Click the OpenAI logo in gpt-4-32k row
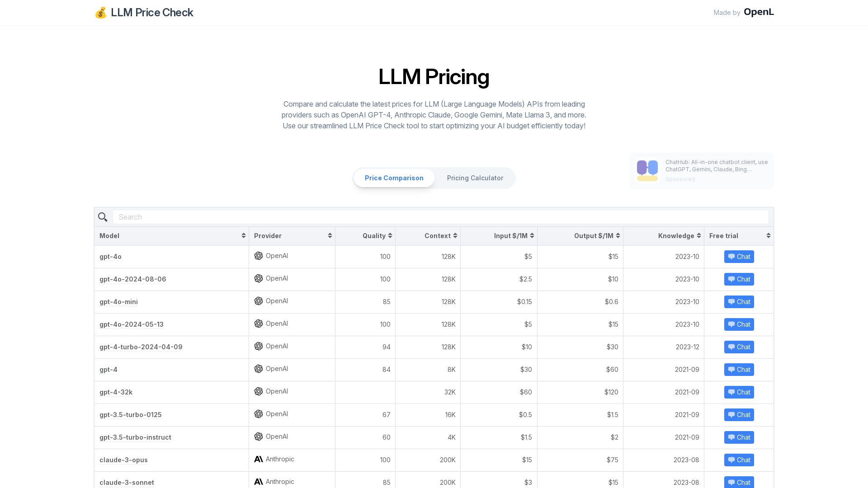 point(259,391)
